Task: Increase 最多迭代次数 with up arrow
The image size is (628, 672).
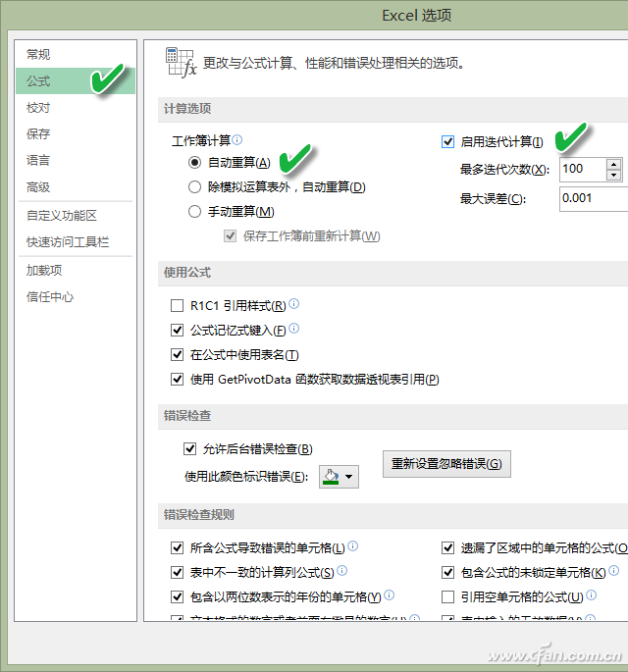Action: (614, 164)
